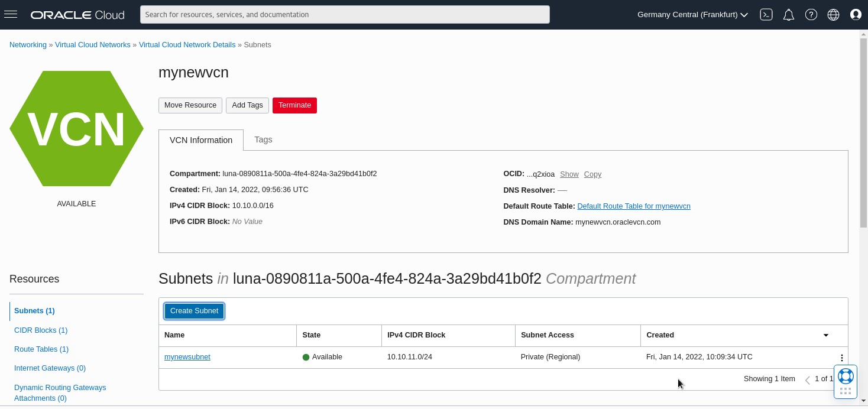Select Route Tables in the Resources sidebar
The width and height of the screenshot is (868, 409).
click(x=41, y=349)
